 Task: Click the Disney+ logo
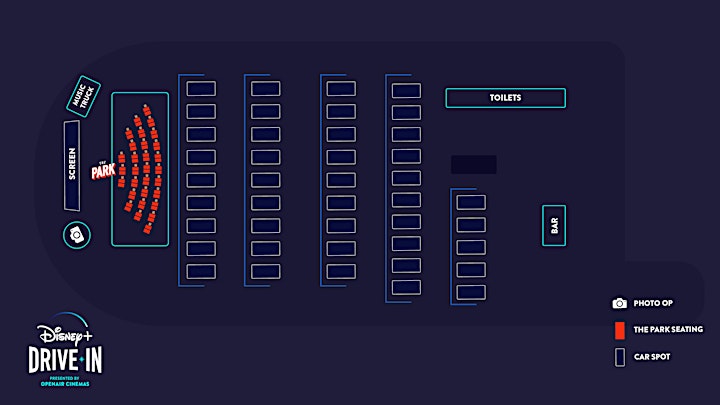65,331
